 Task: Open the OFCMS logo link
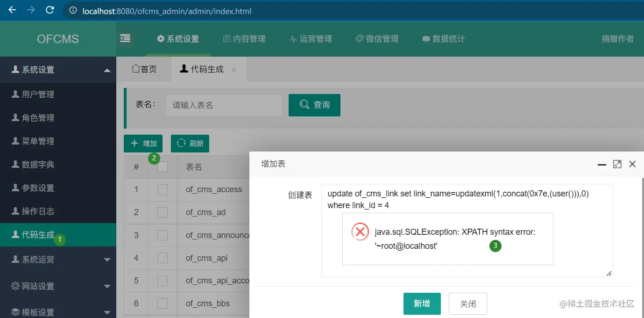[58, 39]
